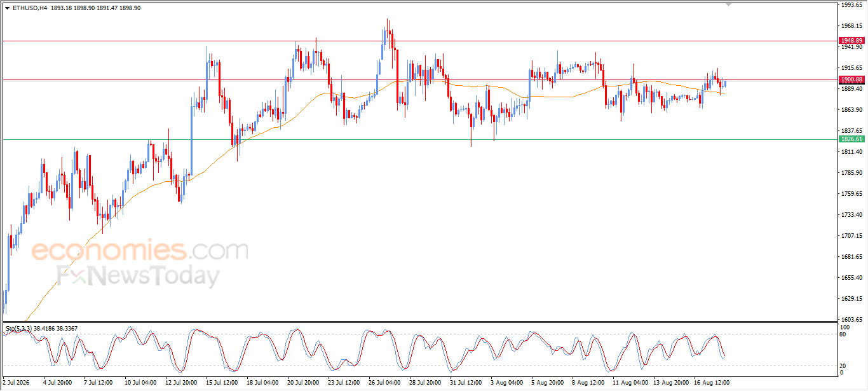Click the economies.com watermark logo
868x391 pixels.
(140, 250)
